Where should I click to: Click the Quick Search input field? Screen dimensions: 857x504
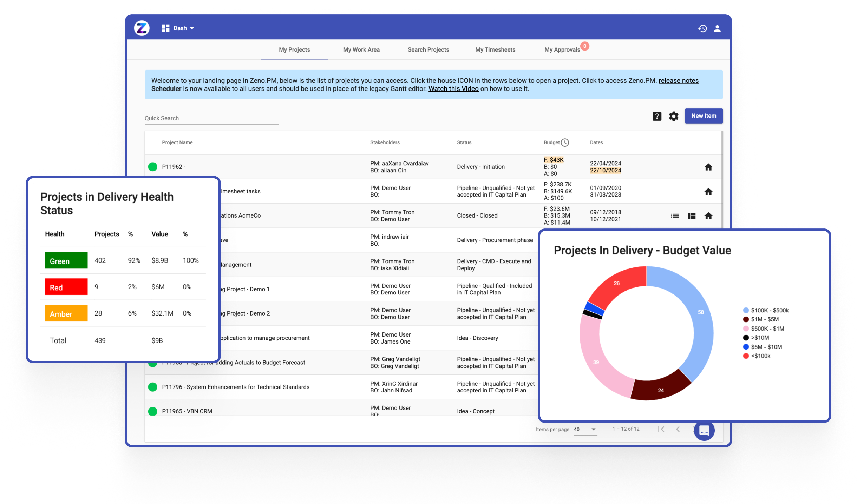point(211,118)
